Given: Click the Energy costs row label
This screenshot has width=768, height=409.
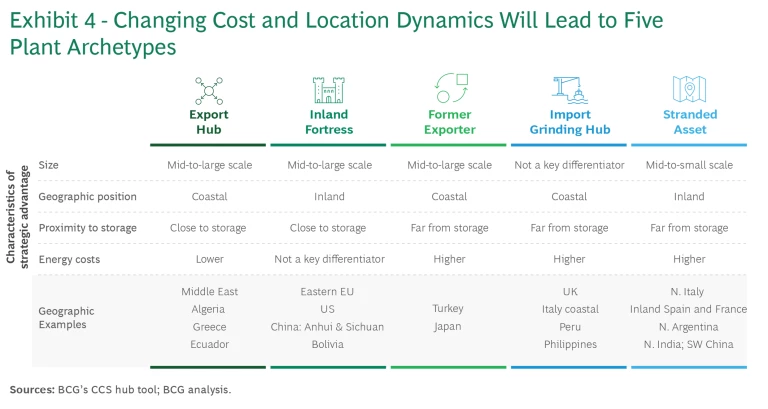Looking at the screenshot, I should pos(69,259).
